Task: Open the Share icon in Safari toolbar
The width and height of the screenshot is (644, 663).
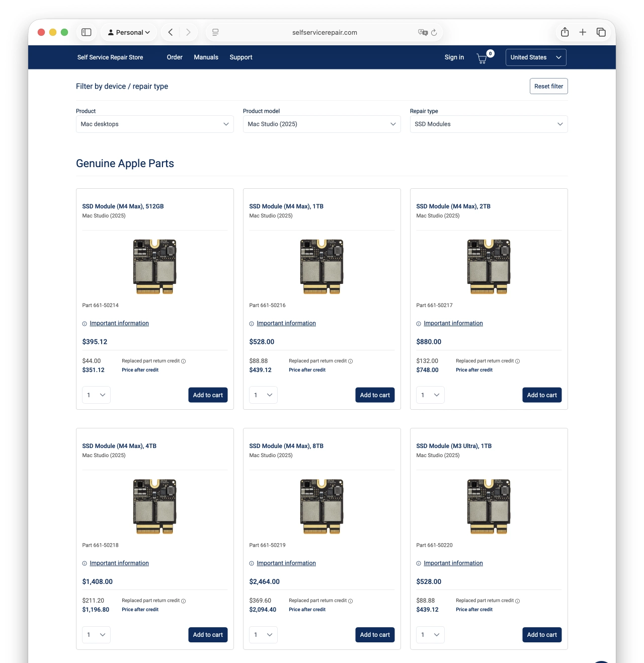Action: click(x=565, y=32)
